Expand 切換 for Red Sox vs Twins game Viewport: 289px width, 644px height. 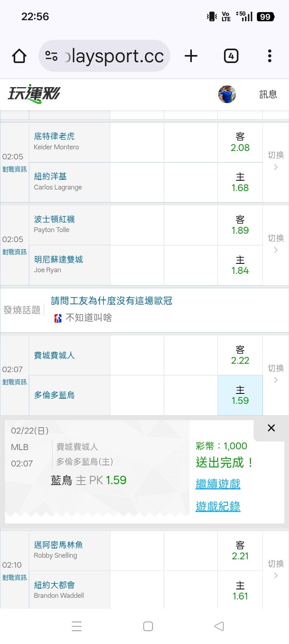276,244
